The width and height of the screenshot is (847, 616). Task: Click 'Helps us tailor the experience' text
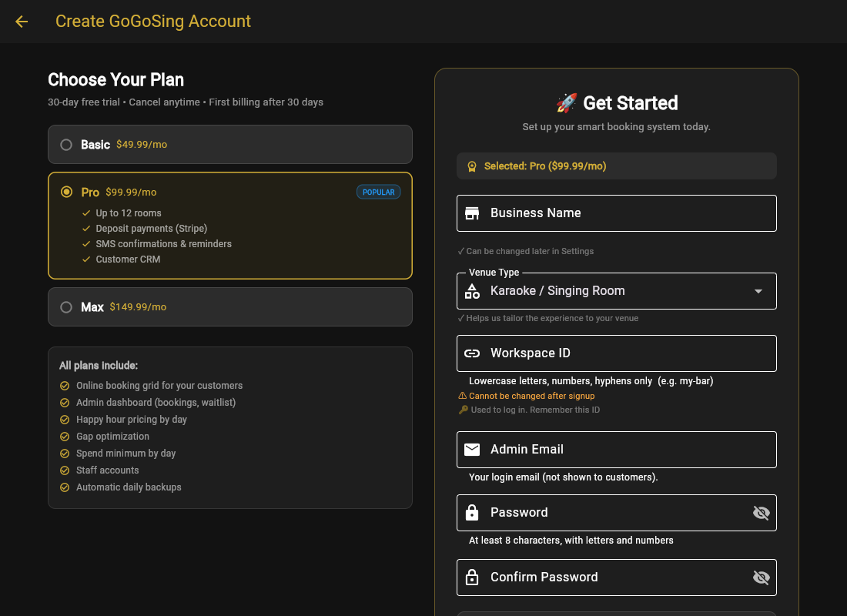pyautogui.click(x=552, y=318)
